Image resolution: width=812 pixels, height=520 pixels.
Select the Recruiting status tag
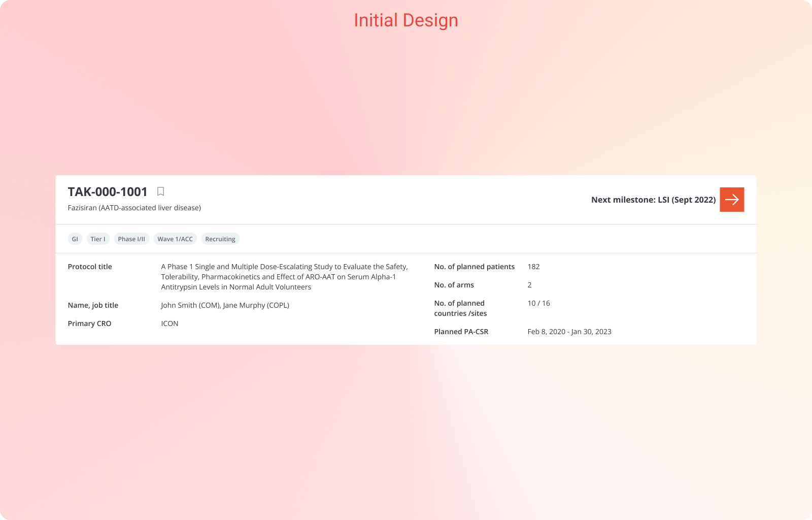pos(220,239)
